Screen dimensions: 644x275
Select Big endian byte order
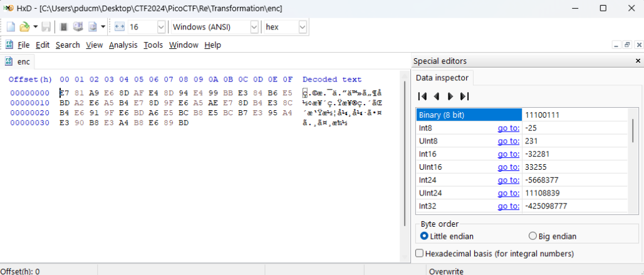pos(533,236)
